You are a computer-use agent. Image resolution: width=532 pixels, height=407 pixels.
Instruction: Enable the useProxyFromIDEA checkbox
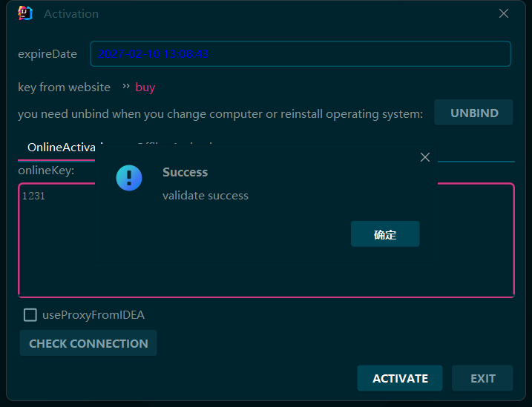point(30,315)
